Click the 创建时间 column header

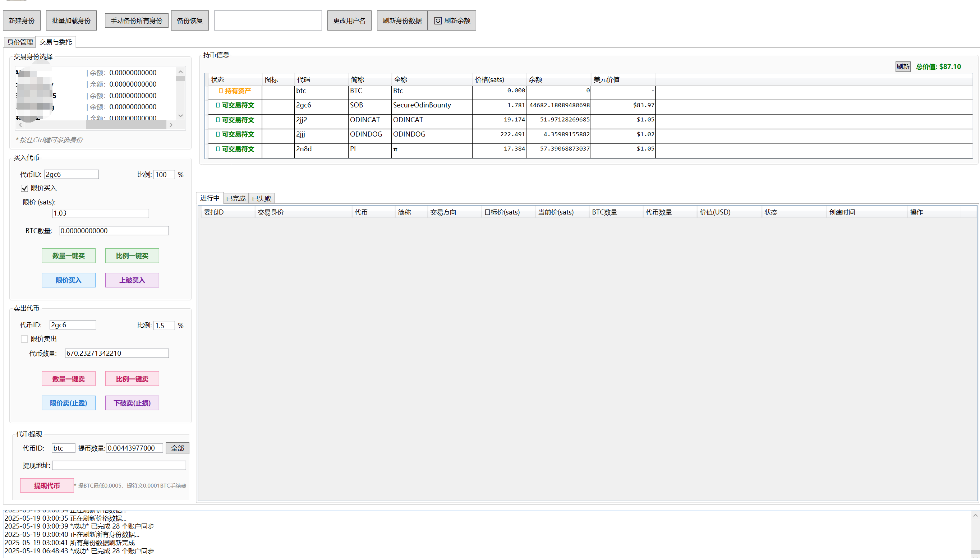point(866,212)
